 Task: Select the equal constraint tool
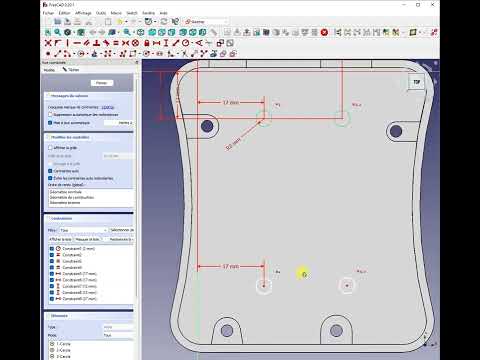tap(116, 43)
